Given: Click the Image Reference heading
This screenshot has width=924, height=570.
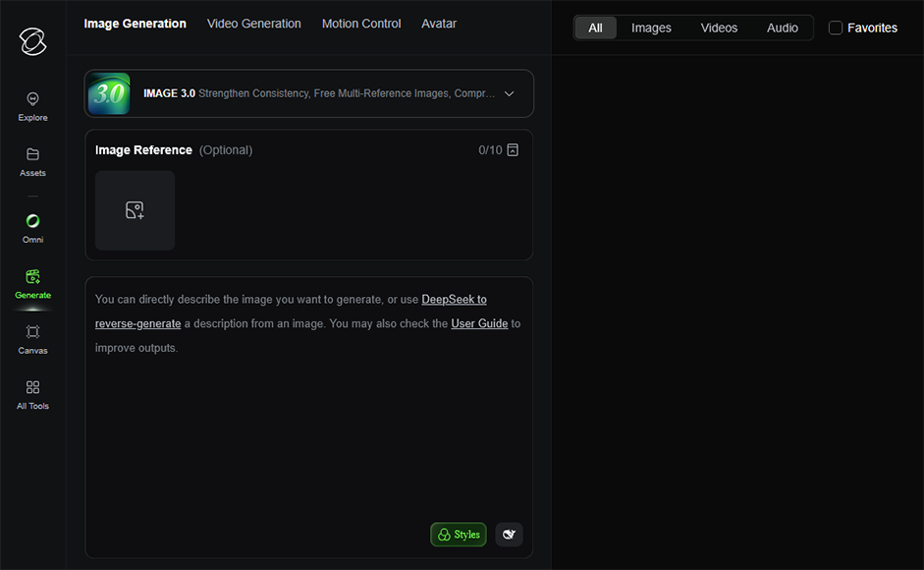Looking at the screenshot, I should (143, 150).
